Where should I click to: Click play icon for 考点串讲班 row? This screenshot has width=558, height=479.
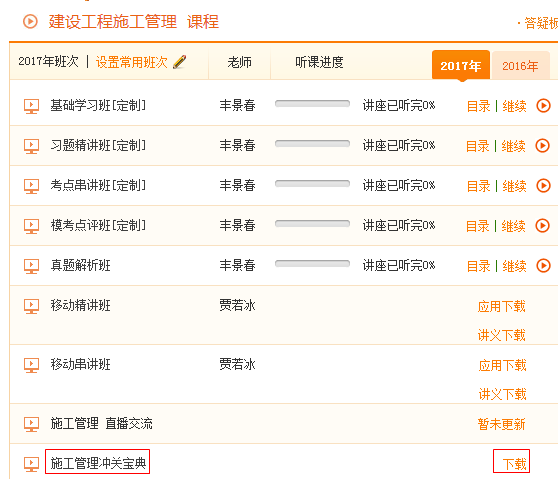[x=543, y=185]
